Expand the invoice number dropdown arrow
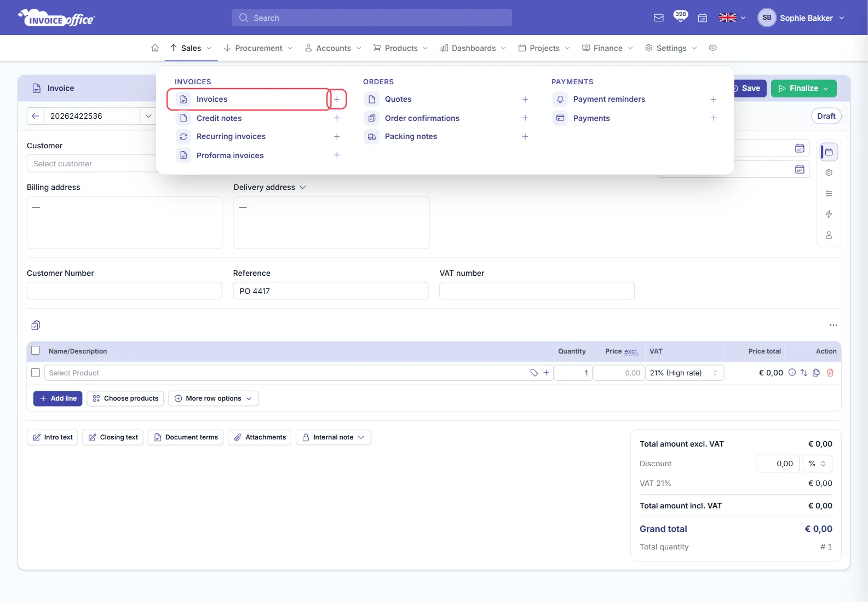 pos(148,116)
